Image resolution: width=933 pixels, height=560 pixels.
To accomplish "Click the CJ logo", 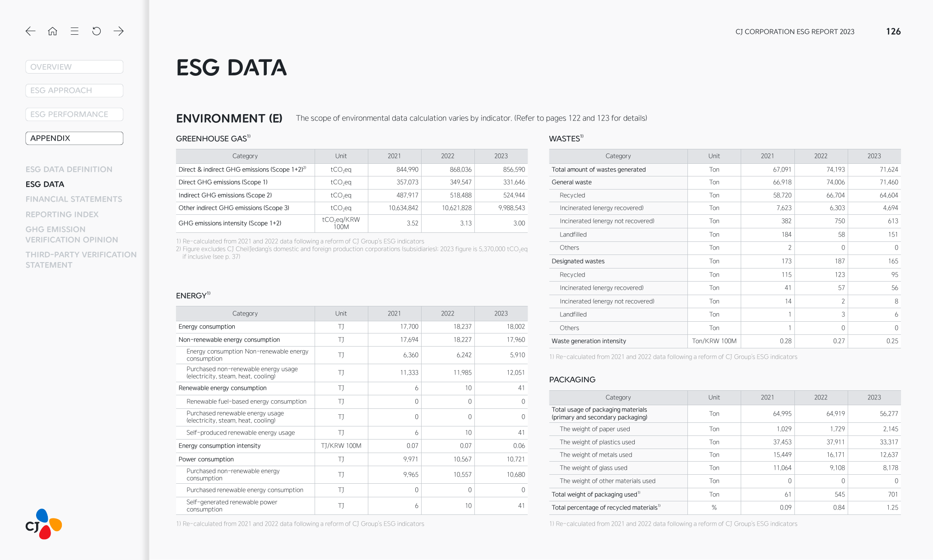I will tap(44, 524).
